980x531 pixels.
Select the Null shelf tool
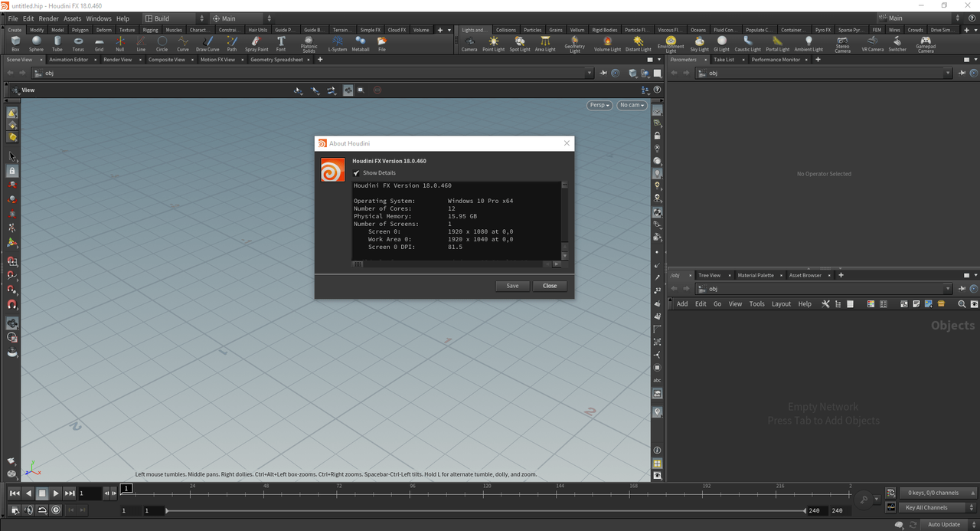[120, 44]
